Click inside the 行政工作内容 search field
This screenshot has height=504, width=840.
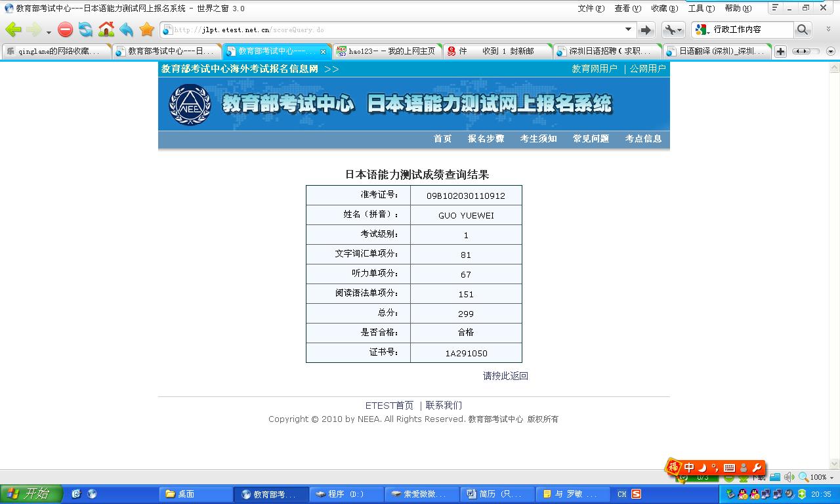(748, 30)
